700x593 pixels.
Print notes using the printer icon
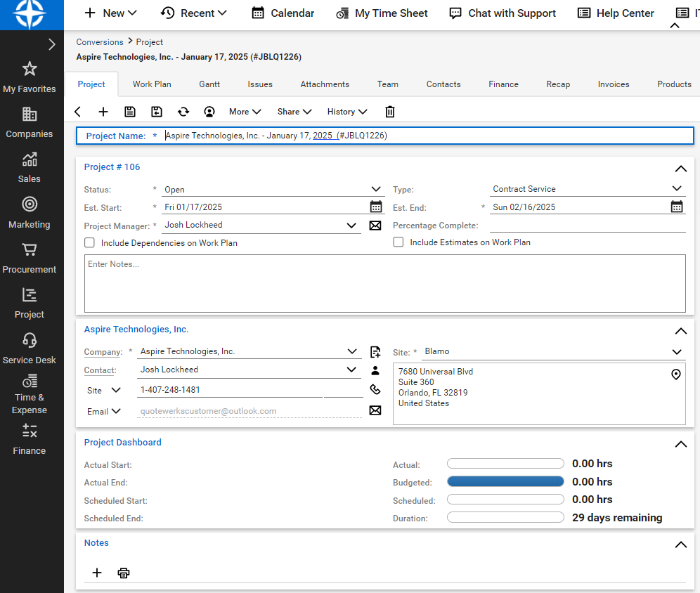[124, 573]
